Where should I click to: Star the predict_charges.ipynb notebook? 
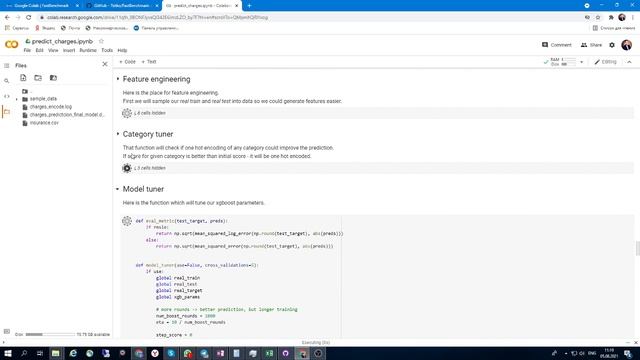[x=101, y=41]
